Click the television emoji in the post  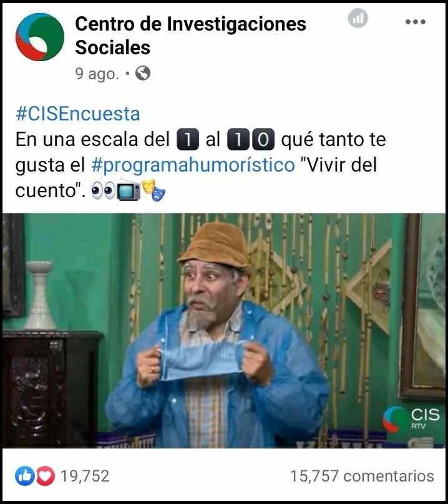(129, 190)
